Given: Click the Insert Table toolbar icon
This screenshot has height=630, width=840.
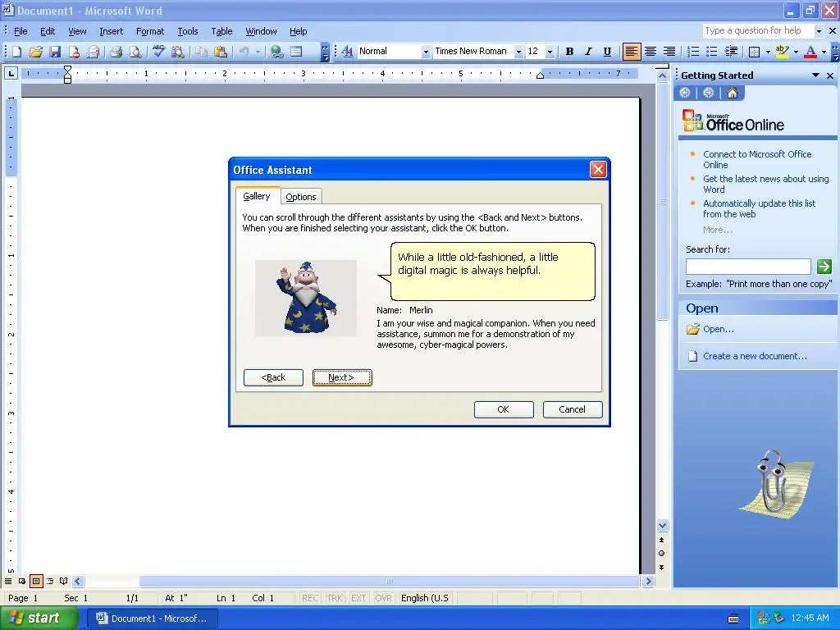Looking at the screenshot, I should click(x=295, y=52).
